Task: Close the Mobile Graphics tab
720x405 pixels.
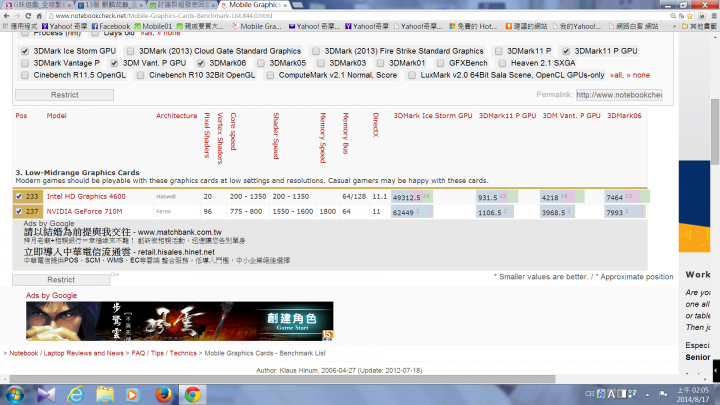Action: (x=285, y=5)
